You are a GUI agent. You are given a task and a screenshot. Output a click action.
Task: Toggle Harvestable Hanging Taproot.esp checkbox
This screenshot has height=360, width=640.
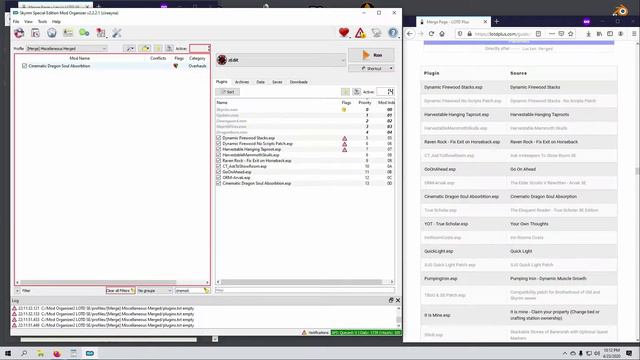(219, 149)
